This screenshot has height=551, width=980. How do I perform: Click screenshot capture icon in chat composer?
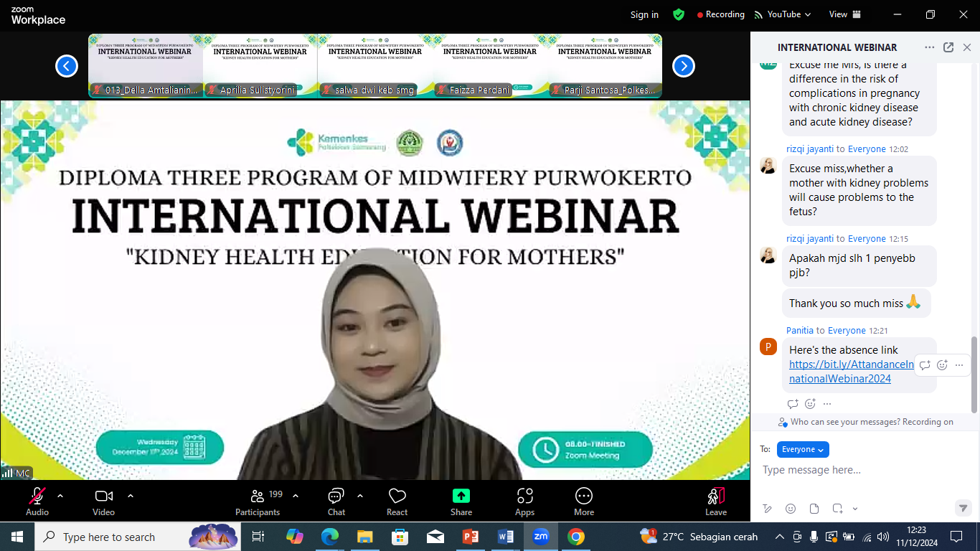click(837, 509)
